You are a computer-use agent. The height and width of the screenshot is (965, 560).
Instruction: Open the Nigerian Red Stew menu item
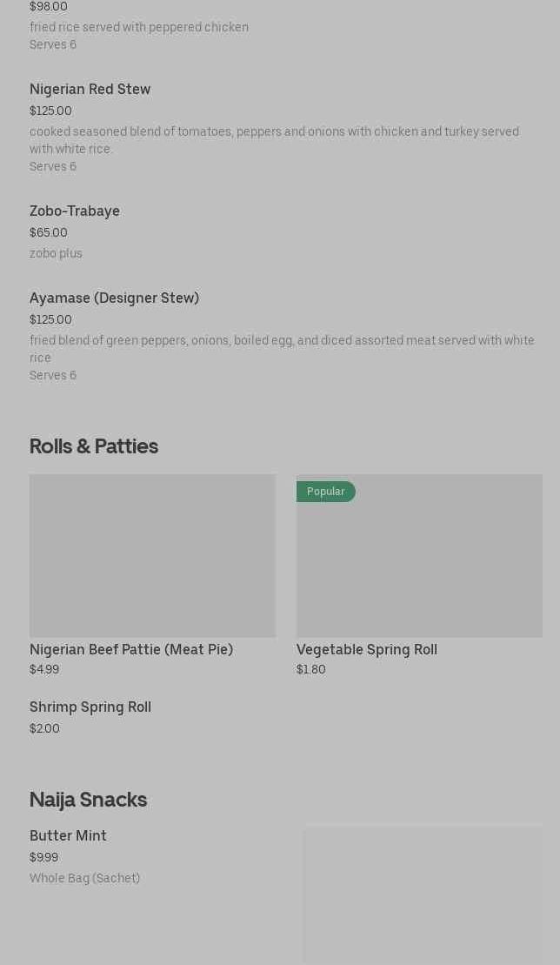90,89
